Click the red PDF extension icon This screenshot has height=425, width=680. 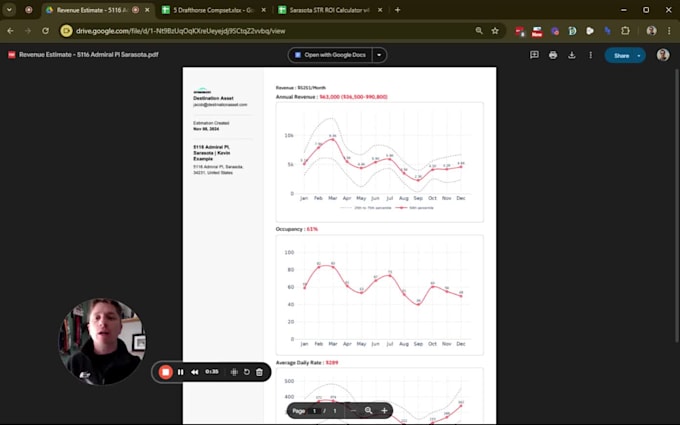point(520,31)
